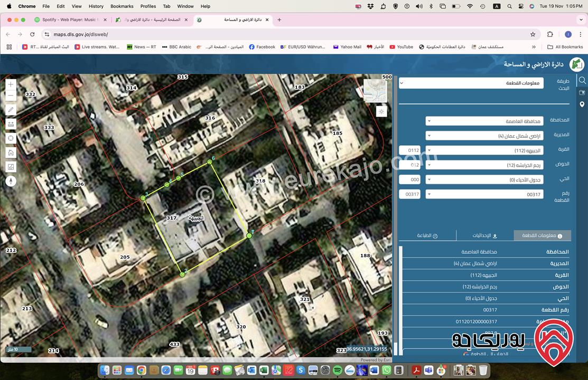Return map to home default extent

11,153
